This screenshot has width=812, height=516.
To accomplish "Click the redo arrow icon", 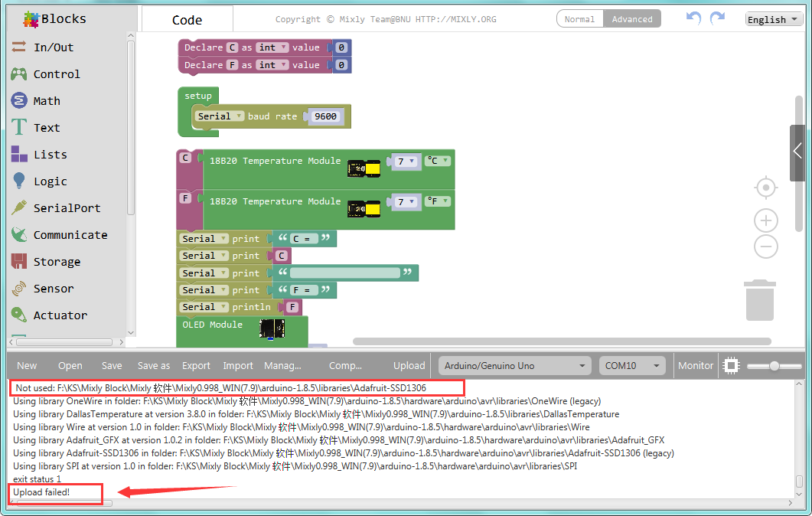I will point(717,18).
